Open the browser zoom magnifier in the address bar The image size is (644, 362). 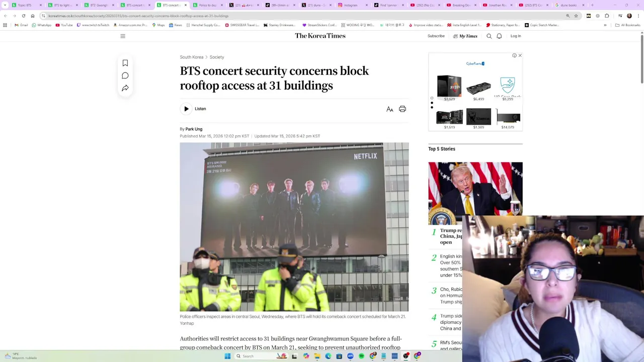pos(568,16)
